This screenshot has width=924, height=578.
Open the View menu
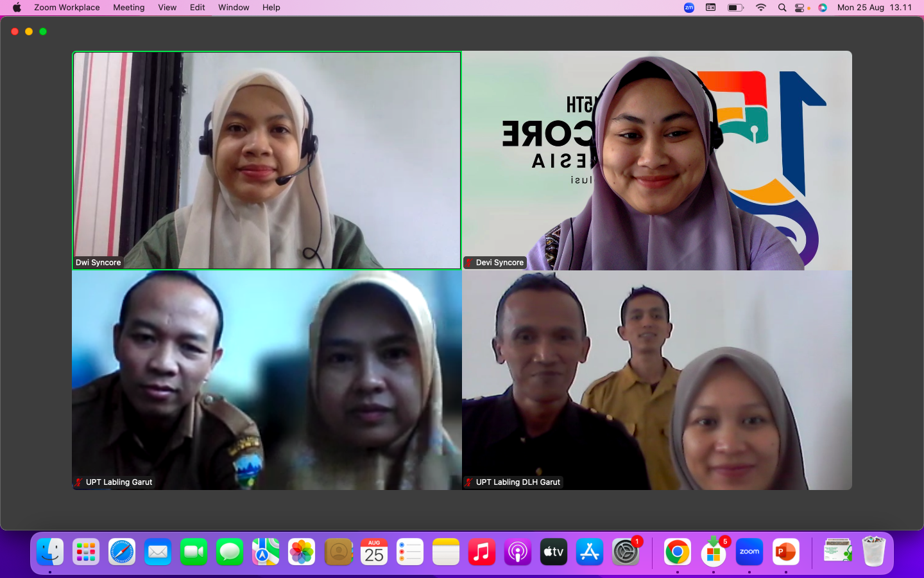[x=167, y=8]
